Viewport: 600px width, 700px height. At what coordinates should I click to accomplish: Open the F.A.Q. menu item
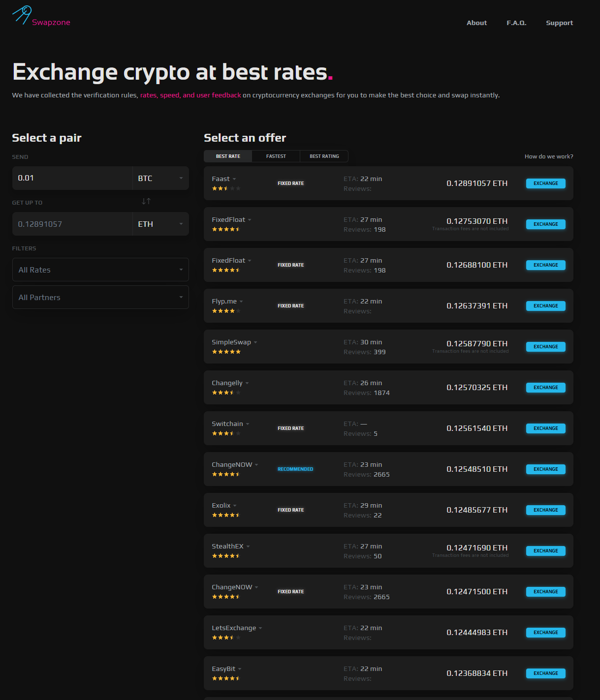516,23
